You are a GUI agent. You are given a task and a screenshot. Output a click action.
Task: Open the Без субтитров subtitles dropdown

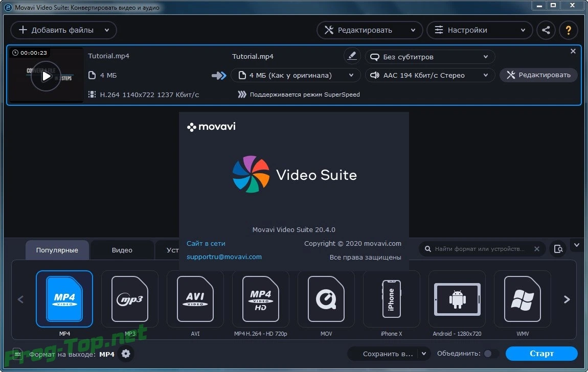(430, 57)
